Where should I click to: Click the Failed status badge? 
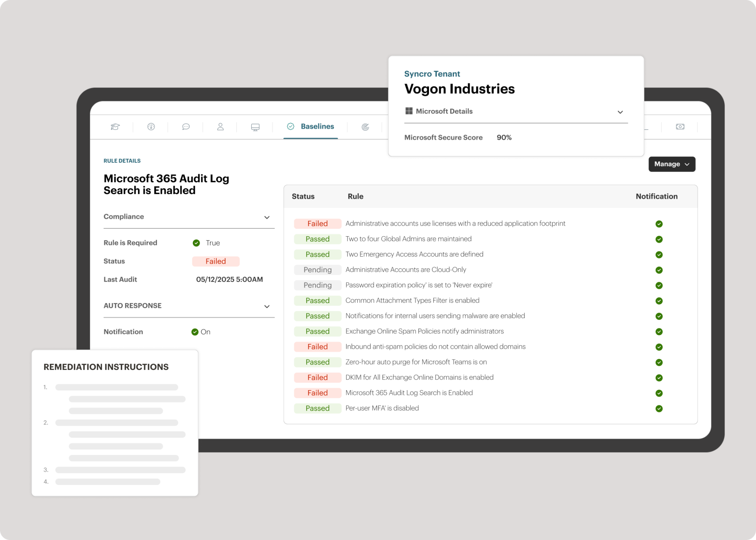pyautogui.click(x=216, y=261)
